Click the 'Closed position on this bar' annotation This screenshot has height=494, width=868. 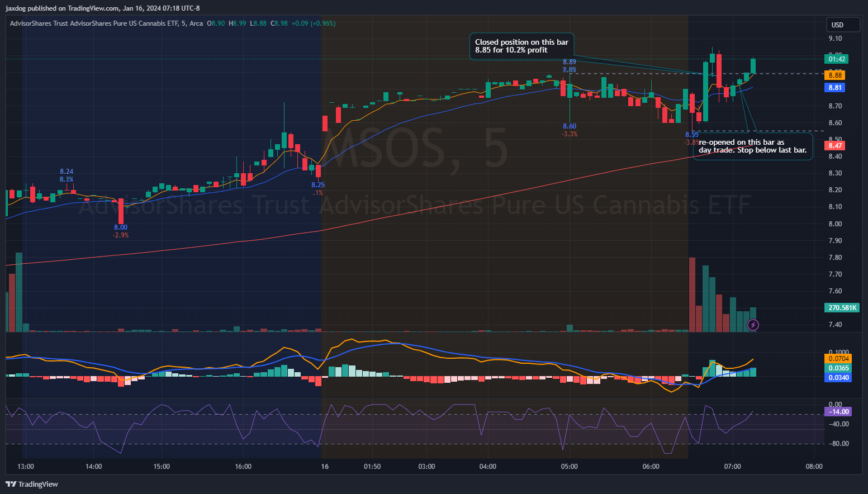click(x=521, y=46)
